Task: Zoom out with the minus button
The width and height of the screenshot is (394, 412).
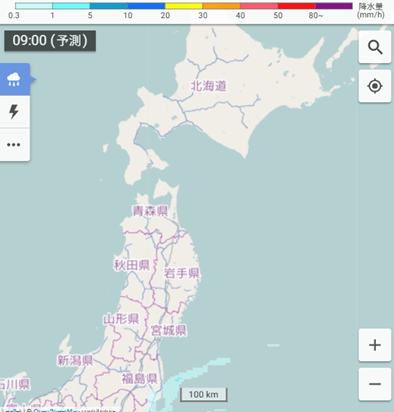Action: [375, 384]
